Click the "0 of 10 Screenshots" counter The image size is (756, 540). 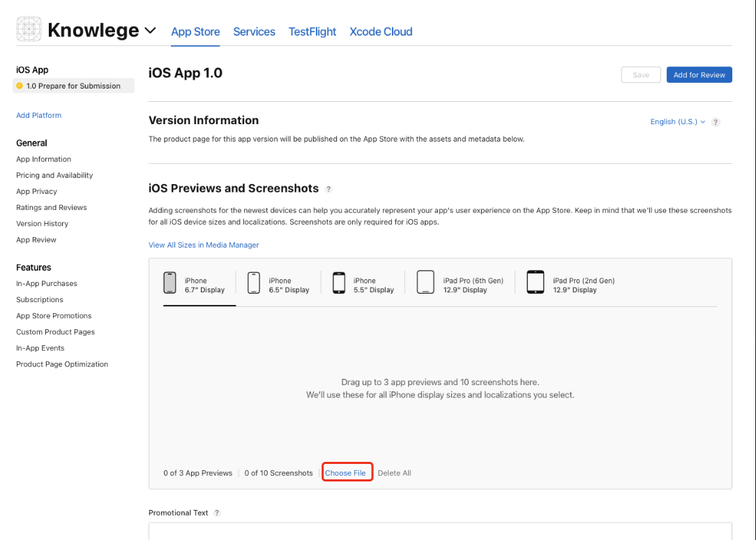279,473
